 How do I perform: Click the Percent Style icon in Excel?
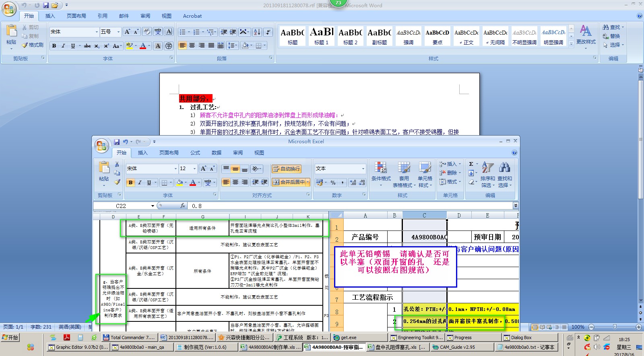click(x=333, y=183)
